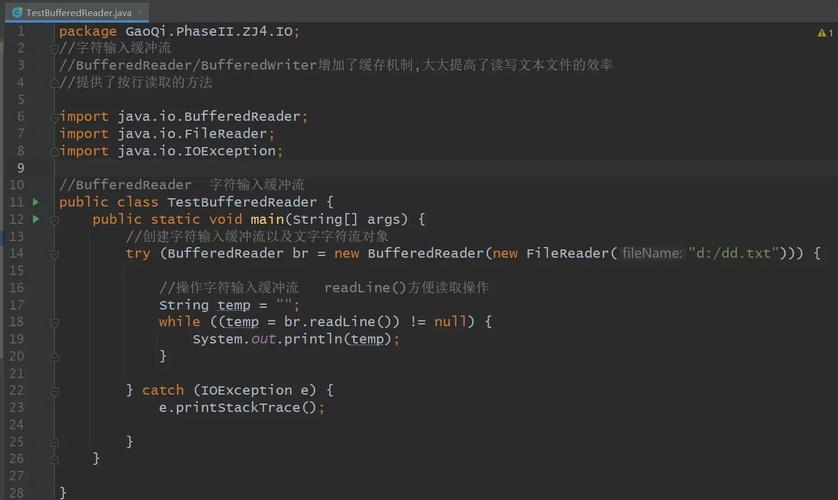Click the null keyword on line 18
This screenshot has width=838, height=500.
point(451,322)
